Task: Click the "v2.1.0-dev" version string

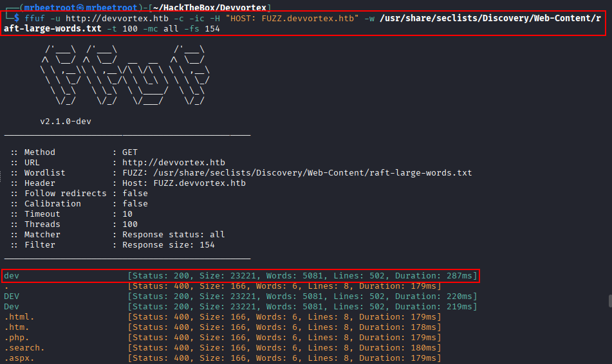Action: (x=66, y=122)
